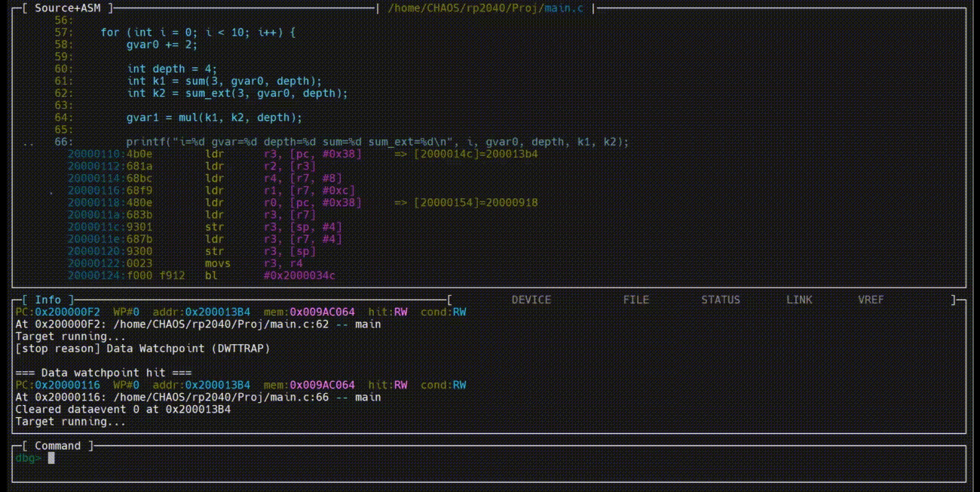Click the stop reason Data Watchpoint line
Screen dimensions: 980x492
[x=142, y=349]
